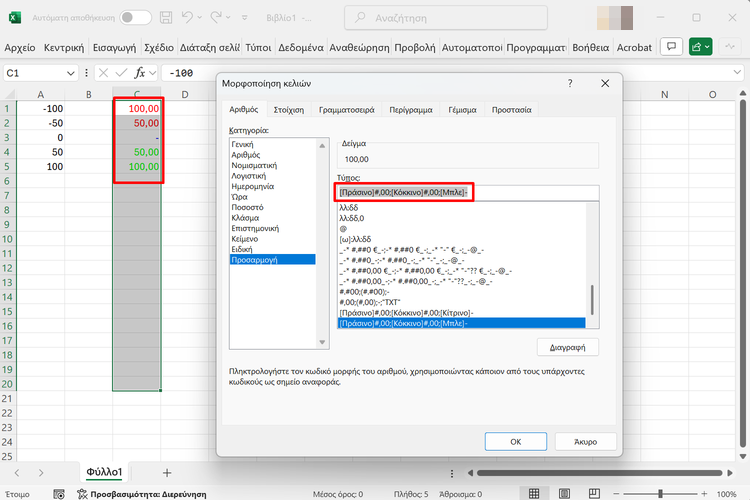Screen dimensions: 750x500
Task: Select the Νομισματική category
Action: 273,165
